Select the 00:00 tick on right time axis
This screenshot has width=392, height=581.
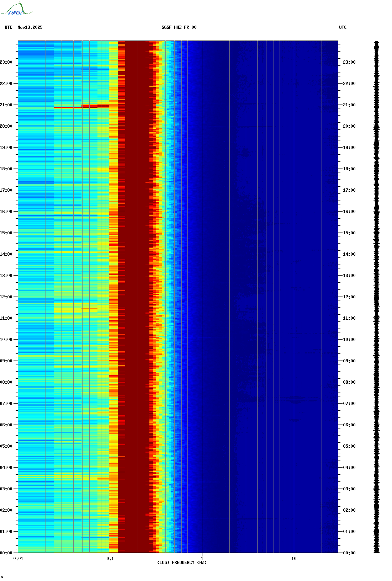tap(349, 553)
